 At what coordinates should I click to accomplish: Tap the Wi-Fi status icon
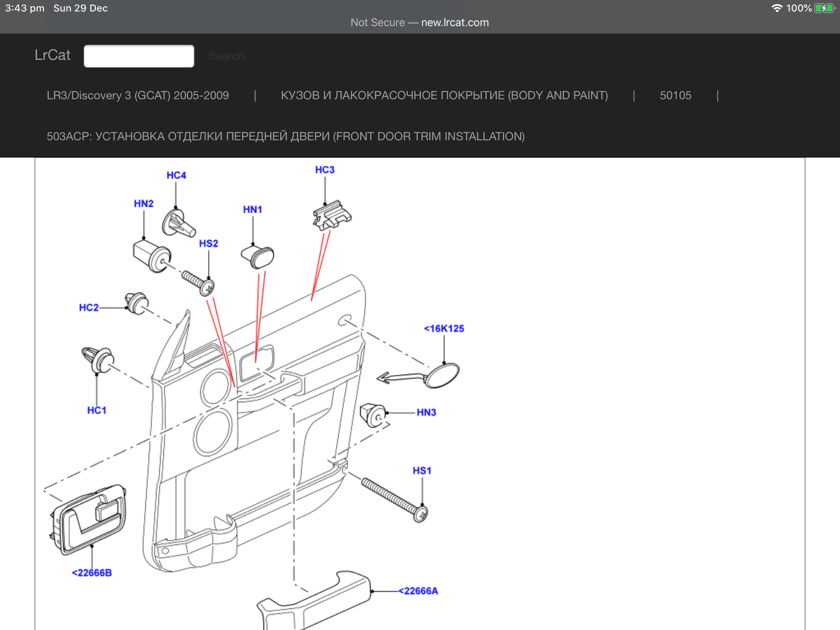[777, 8]
